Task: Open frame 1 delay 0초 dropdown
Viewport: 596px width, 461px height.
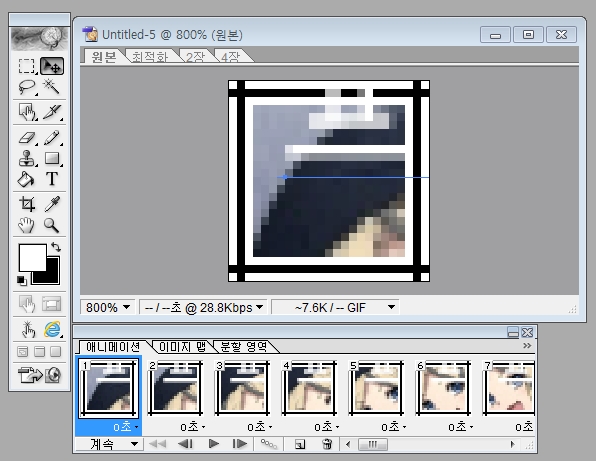Action: (126, 427)
